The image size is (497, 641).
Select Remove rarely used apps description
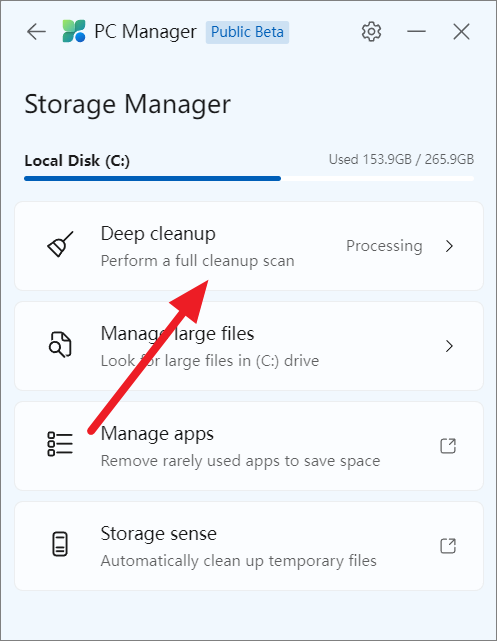point(240,461)
